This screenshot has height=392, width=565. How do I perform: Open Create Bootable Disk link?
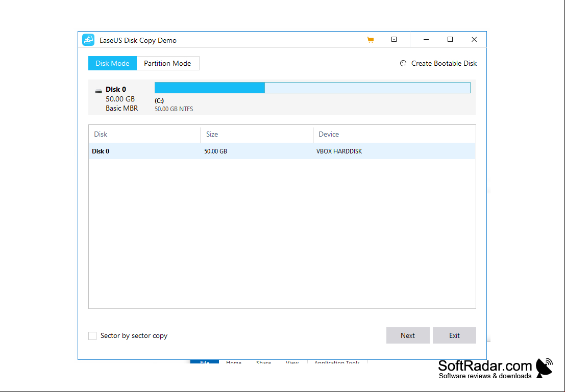[444, 63]
